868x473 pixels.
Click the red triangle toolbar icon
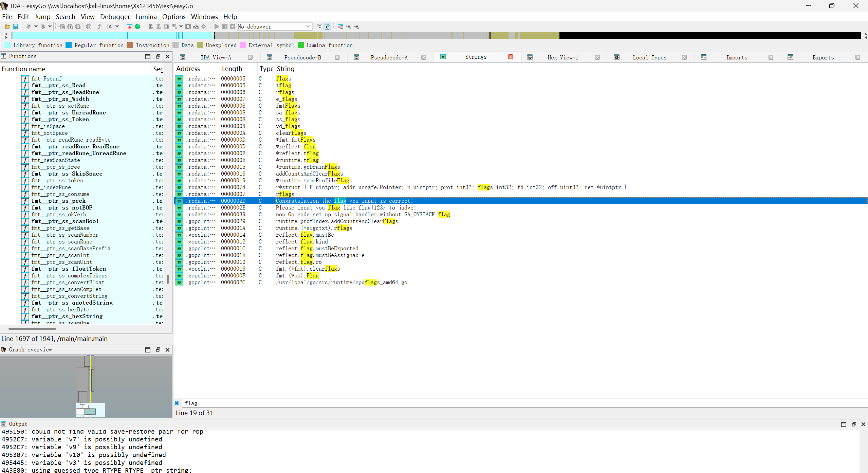coord(130,26)
